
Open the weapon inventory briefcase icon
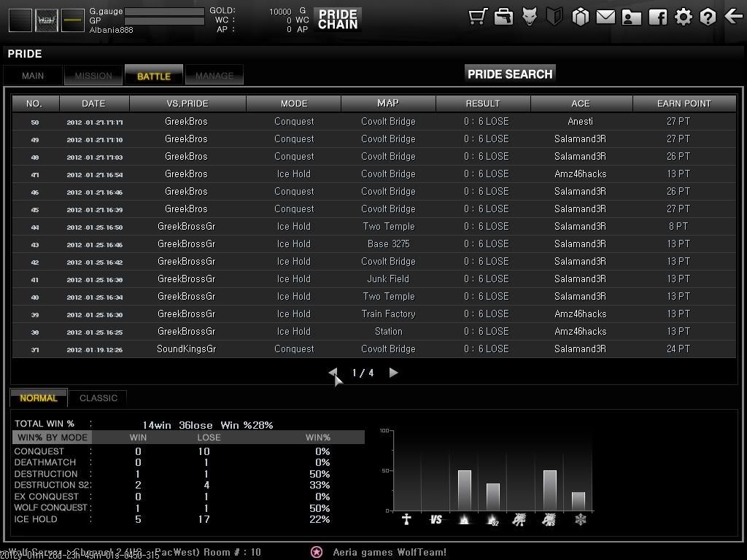(x=503, y=17)
